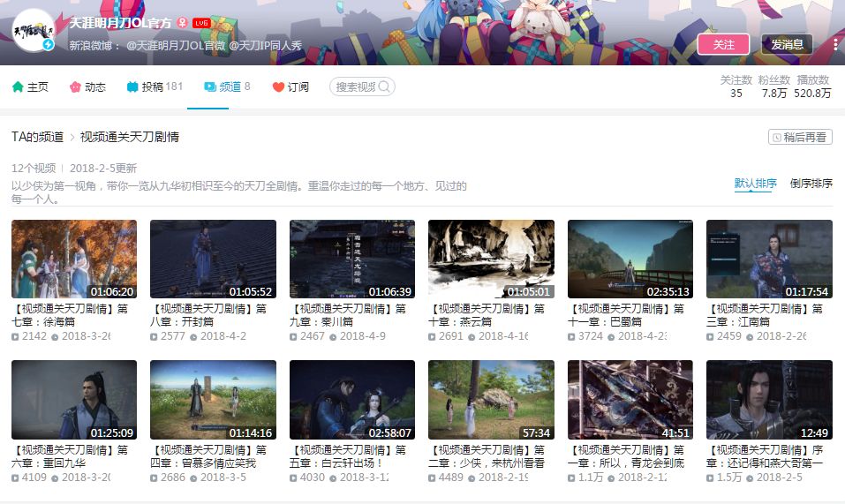Click the play count icon next to 2467
Screen dimensions: 845x504
293,337
